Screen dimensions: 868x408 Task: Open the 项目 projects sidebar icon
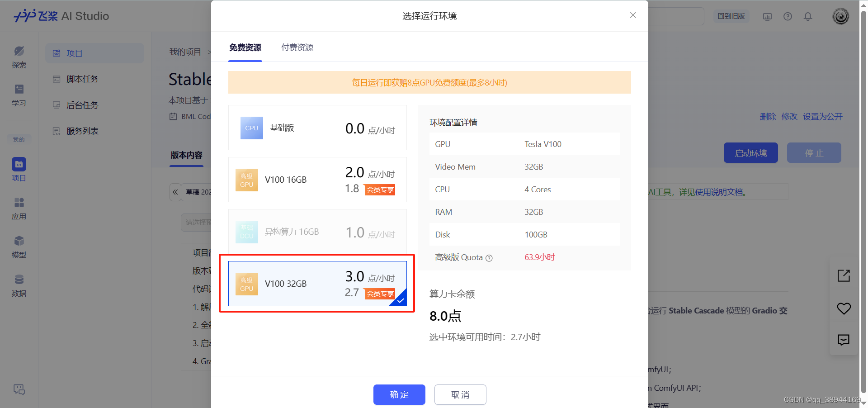(x=19, y=170)
